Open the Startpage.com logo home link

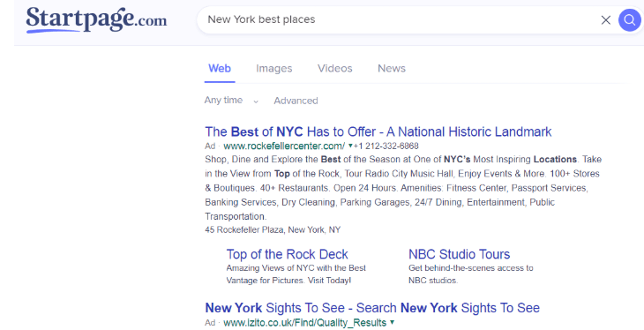tap(96, 19)
